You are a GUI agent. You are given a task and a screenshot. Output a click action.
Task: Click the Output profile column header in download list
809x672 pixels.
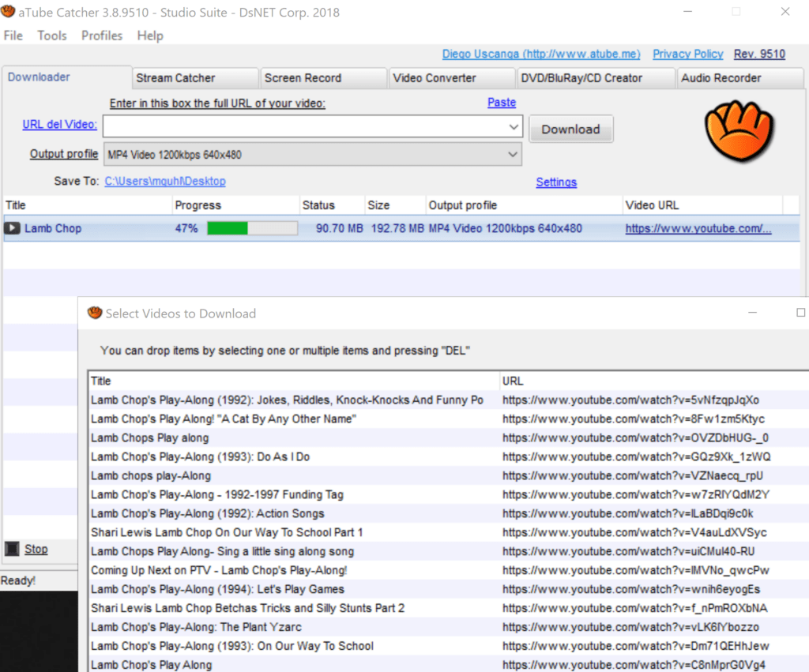(525, 205)
